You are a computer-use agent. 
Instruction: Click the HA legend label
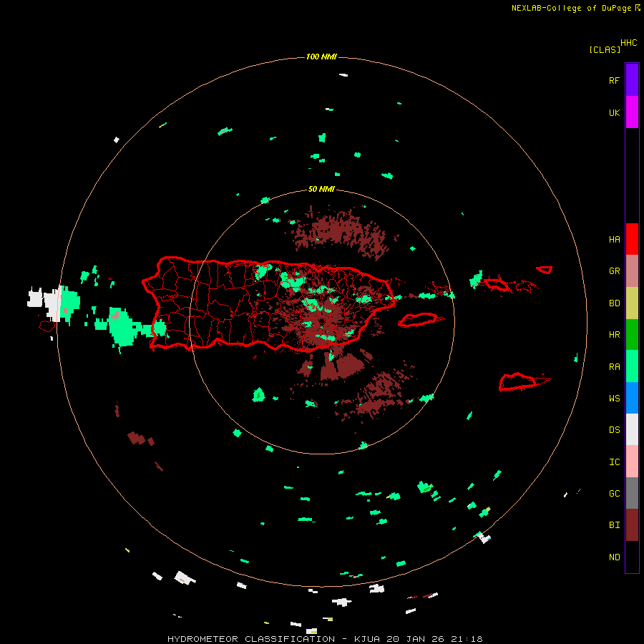tap(614, 239)
